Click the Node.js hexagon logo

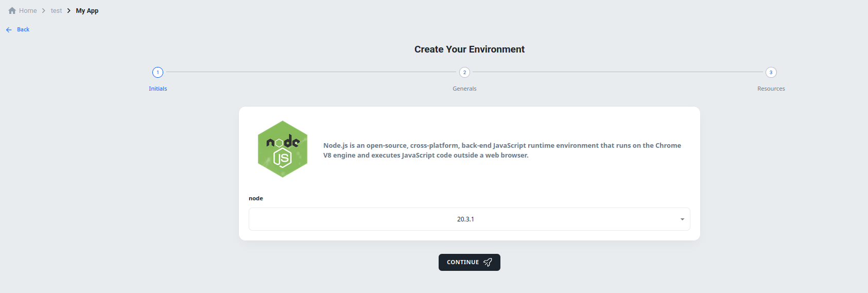pyautogui.click(x=283, y=149)
